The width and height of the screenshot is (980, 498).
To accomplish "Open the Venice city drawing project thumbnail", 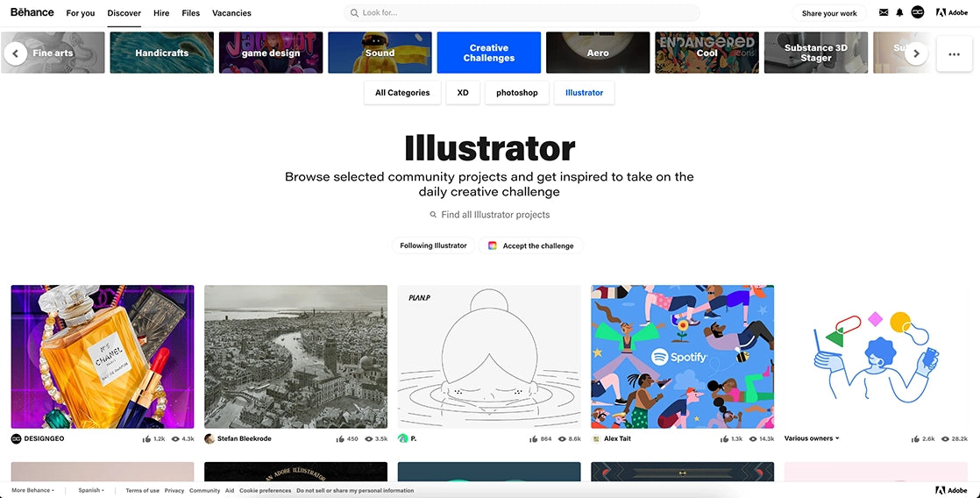I will pyautogui.click(x=295, y=357).
